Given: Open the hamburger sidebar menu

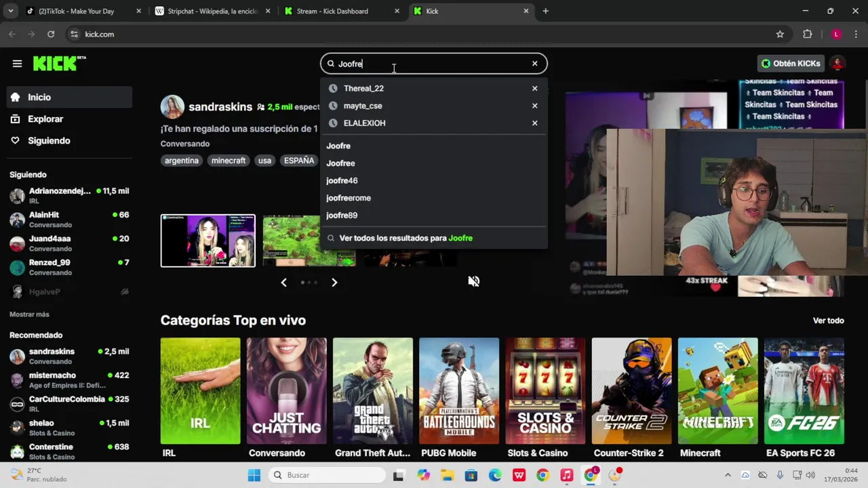Looking at the screenshot, I should (x=17, y=64).
